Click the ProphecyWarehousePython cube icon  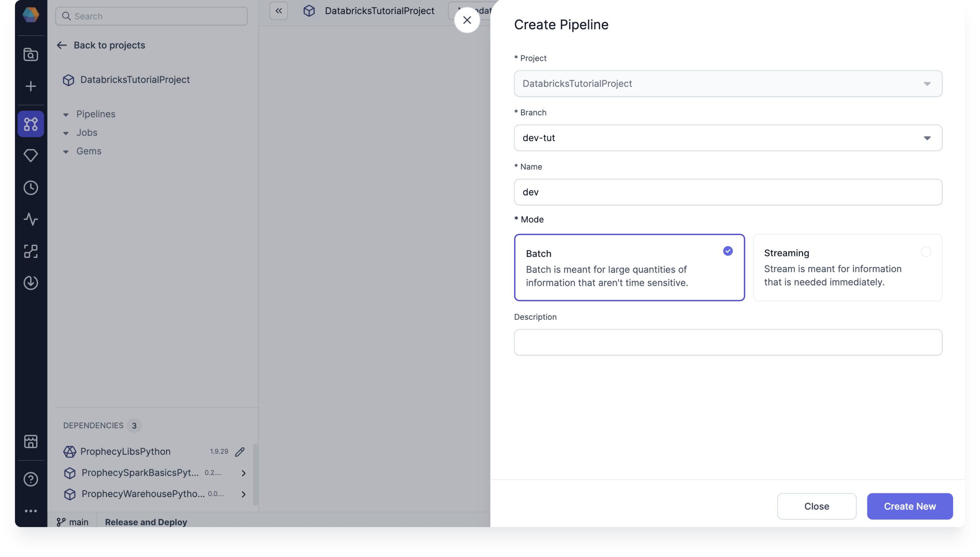[70, 494]
